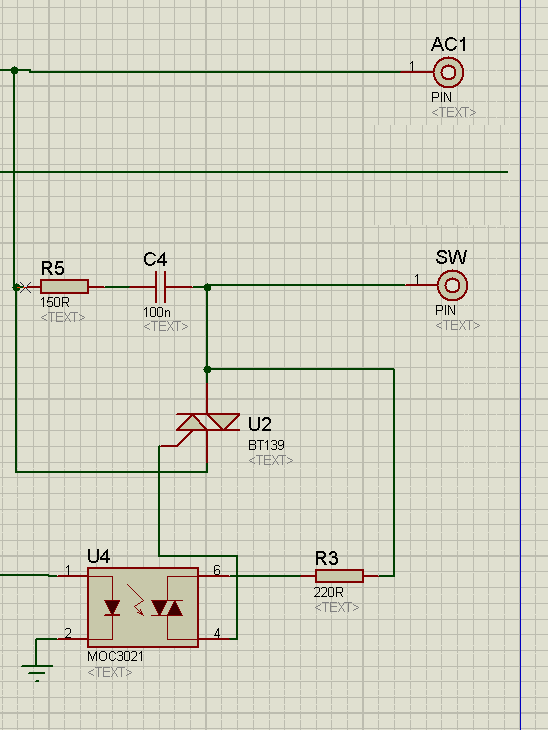Click the 100n value label
The width and height of the screenshot is (548, 730).
(x=156, y=311)
